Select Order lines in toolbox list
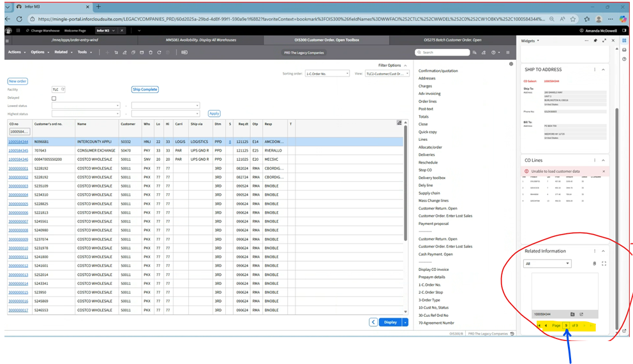Viewport: 633px width, 364px height. click(x=427, y=101)
